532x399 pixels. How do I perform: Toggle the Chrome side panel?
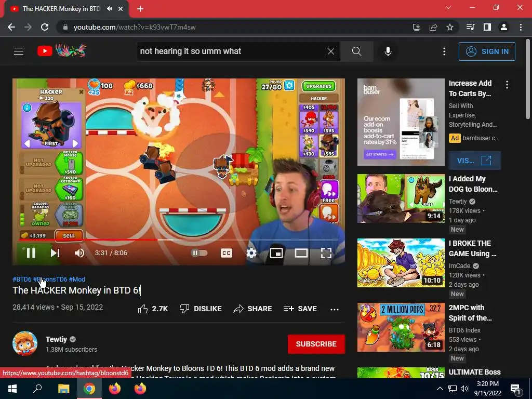(487, 27)
